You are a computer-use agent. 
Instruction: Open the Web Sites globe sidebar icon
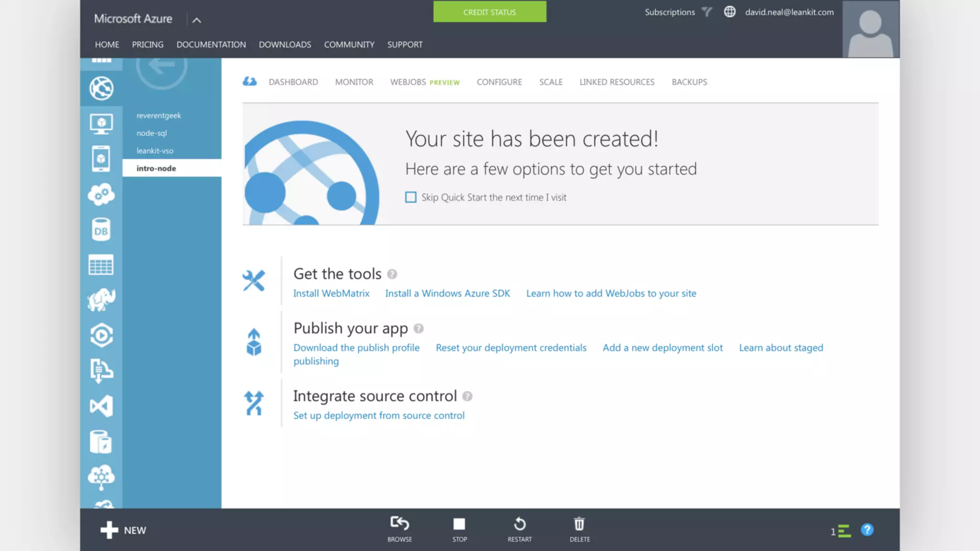101,88
